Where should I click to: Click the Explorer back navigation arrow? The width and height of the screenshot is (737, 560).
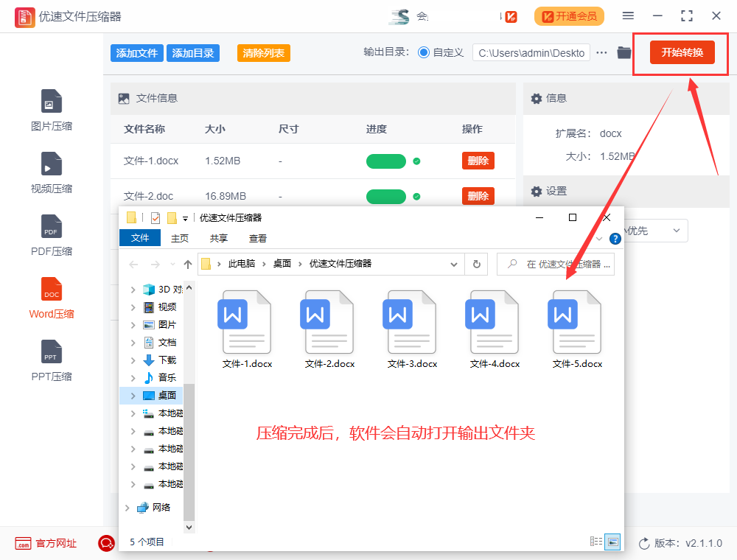pos(133,265)
